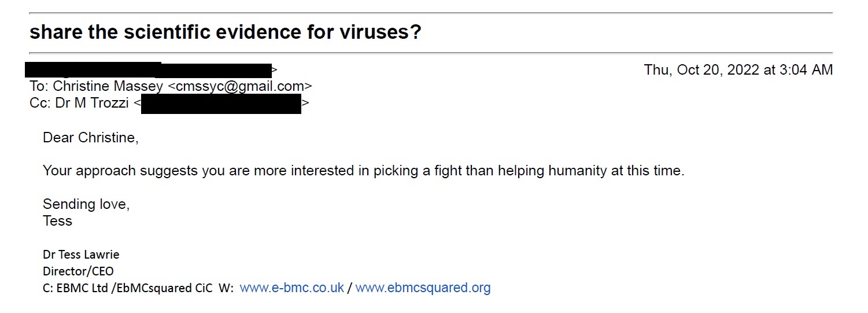
Task: Click the email subject heading about viruses
Action: pyautogui.click(x=226, y=32)
